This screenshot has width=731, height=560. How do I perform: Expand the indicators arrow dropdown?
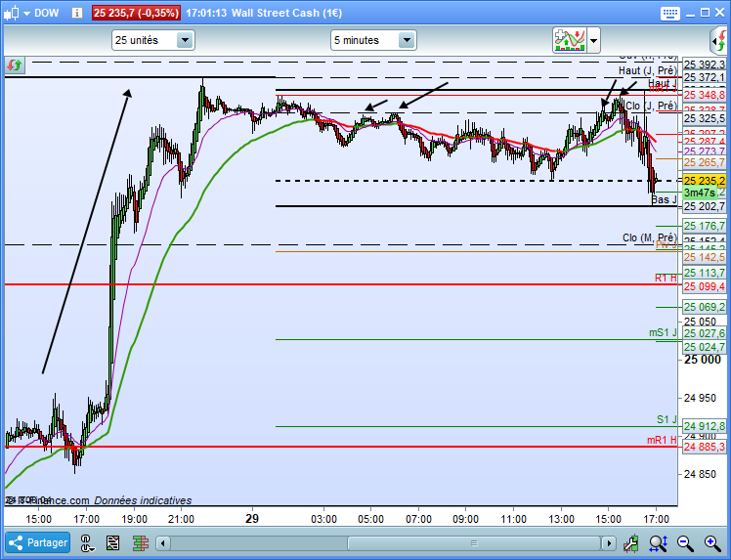click(593, 41)
